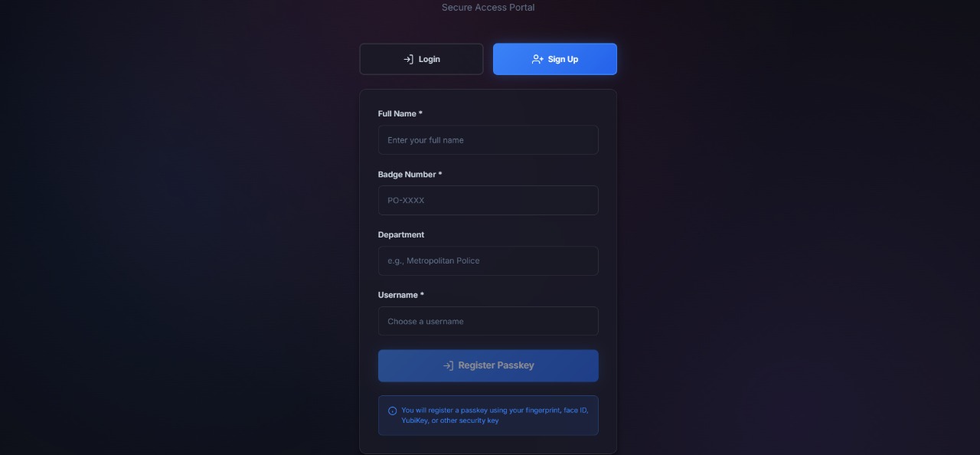Click the Choose a username field

coord(488,322)
